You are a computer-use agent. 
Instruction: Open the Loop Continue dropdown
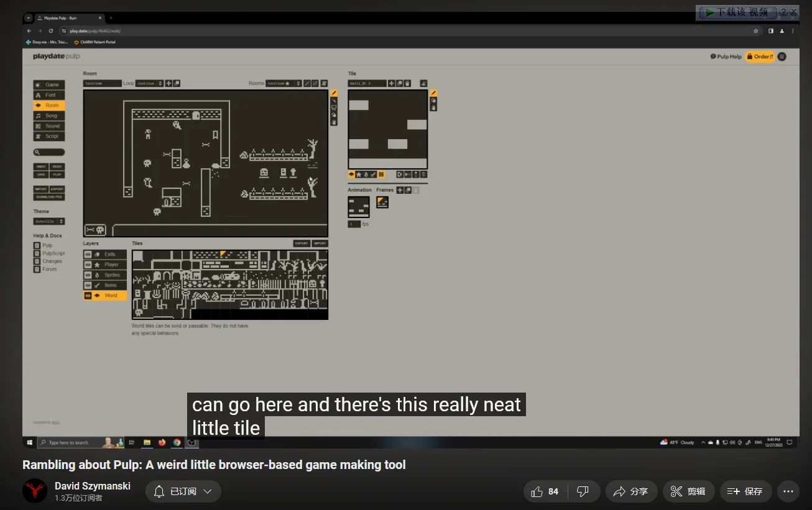(x=149, y=83)
